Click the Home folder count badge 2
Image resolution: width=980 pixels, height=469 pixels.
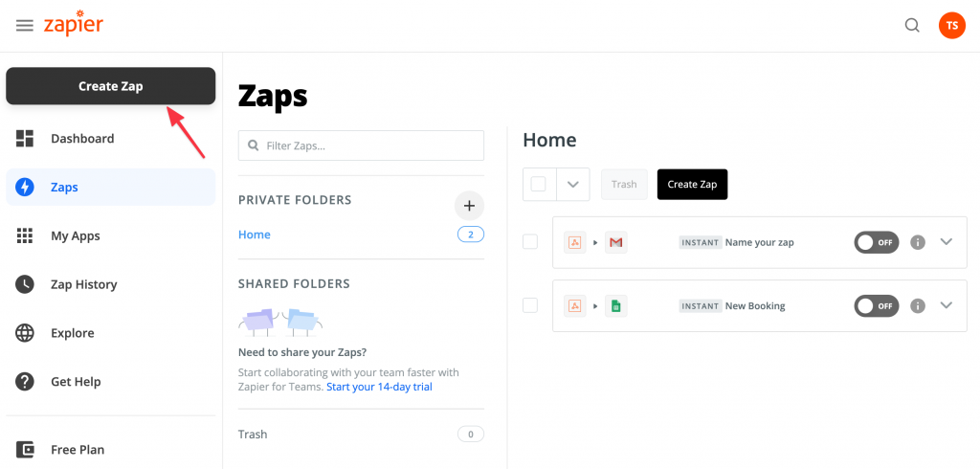tap(471, 235)
